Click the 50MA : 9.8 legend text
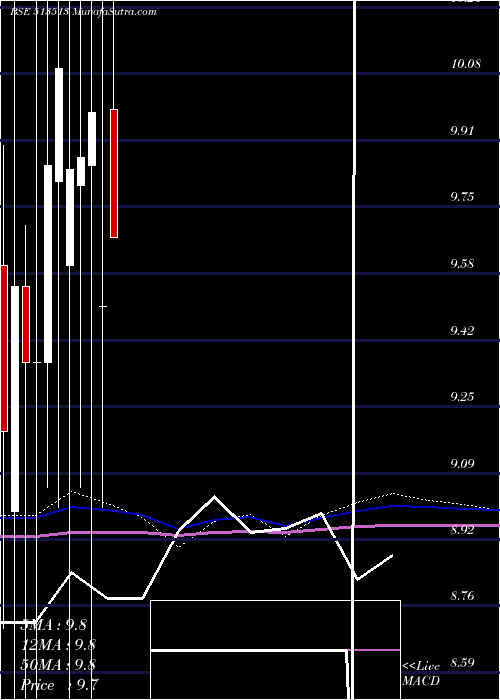Image resolution: width=500 pixels, height=700 pixels. click(x=58, y=665)
